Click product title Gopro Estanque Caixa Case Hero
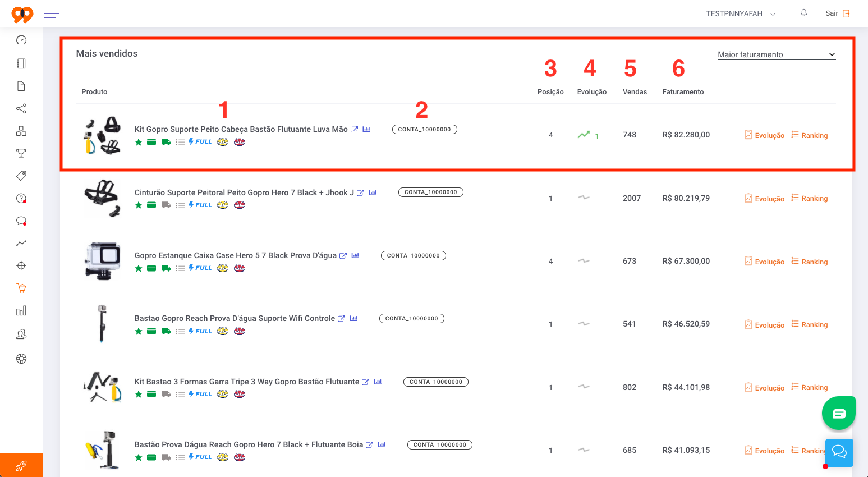 tap(235, 255)
